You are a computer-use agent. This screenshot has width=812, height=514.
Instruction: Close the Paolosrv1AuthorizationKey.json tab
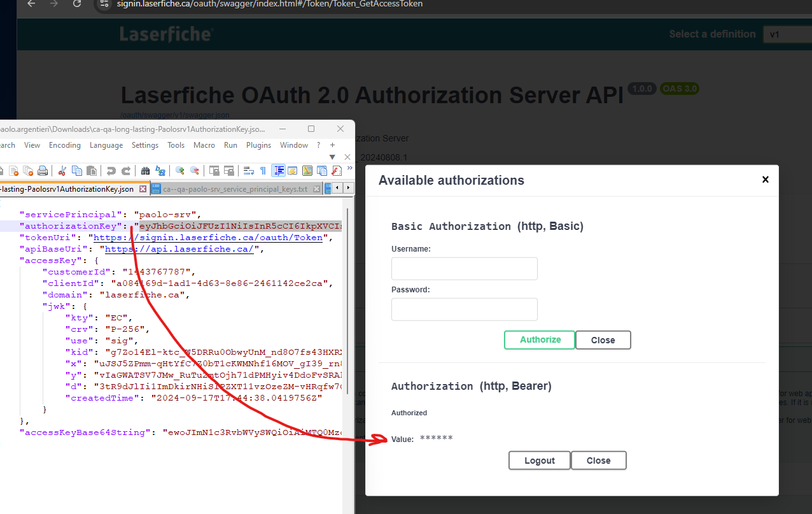tap(143, 189)
